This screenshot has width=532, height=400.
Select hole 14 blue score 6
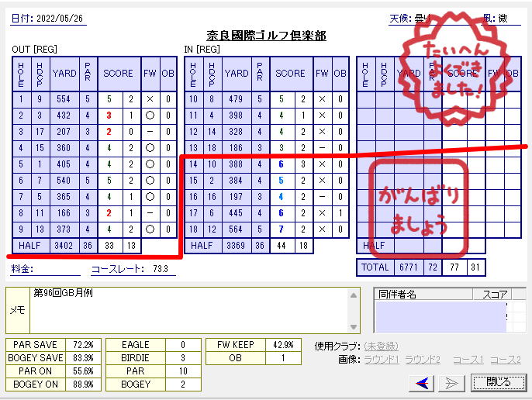click(282, 164)
